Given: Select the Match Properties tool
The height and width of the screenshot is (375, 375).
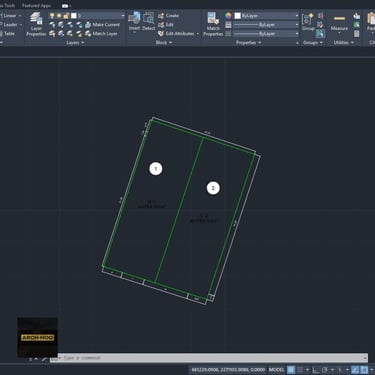Looking at the screenshot, I should (x=213, y=24).
